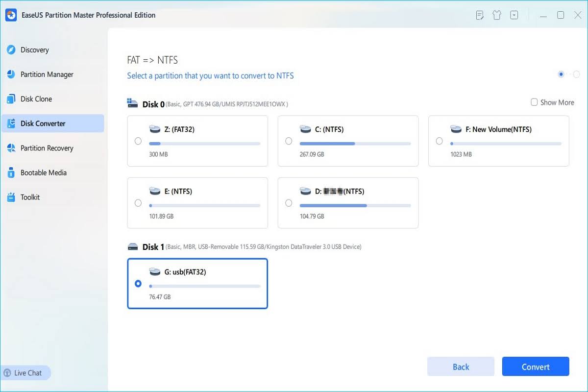
Task: Click the C: partition usage bar
Action: pyautogui.click(x=355, y=144)
